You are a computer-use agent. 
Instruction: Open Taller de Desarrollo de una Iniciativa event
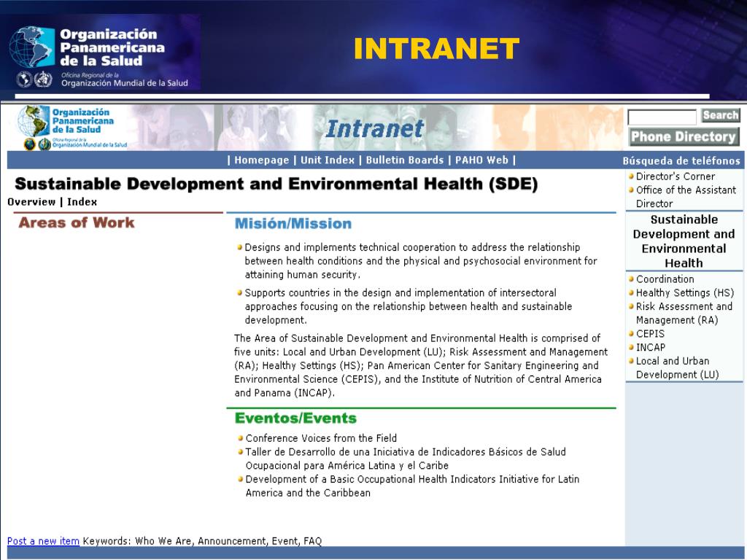pos(406,459)
